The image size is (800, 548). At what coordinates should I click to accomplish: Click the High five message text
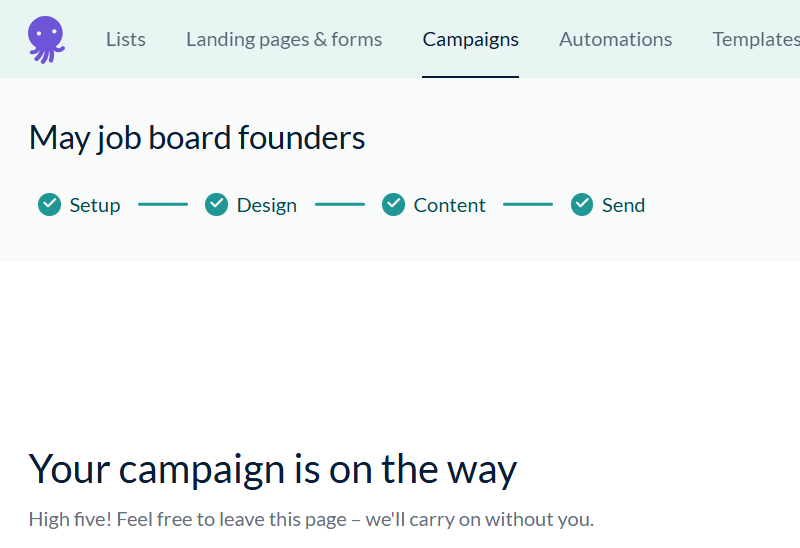pos(311,519)
